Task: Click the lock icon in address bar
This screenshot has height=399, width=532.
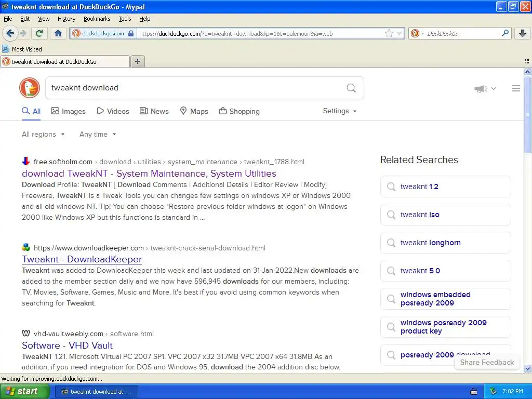Action: (131, 33)
